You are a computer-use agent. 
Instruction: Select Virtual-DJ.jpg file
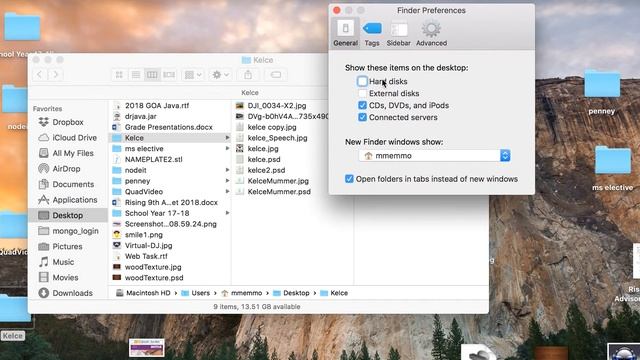click(149, 245)
